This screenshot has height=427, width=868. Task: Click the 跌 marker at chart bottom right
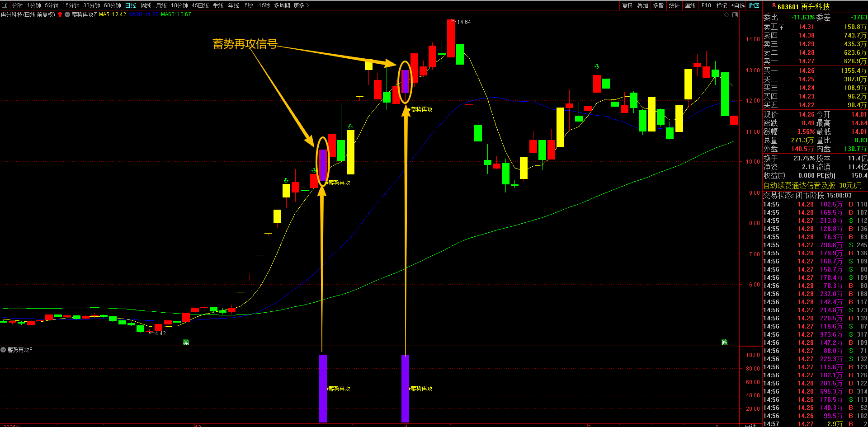725,343
